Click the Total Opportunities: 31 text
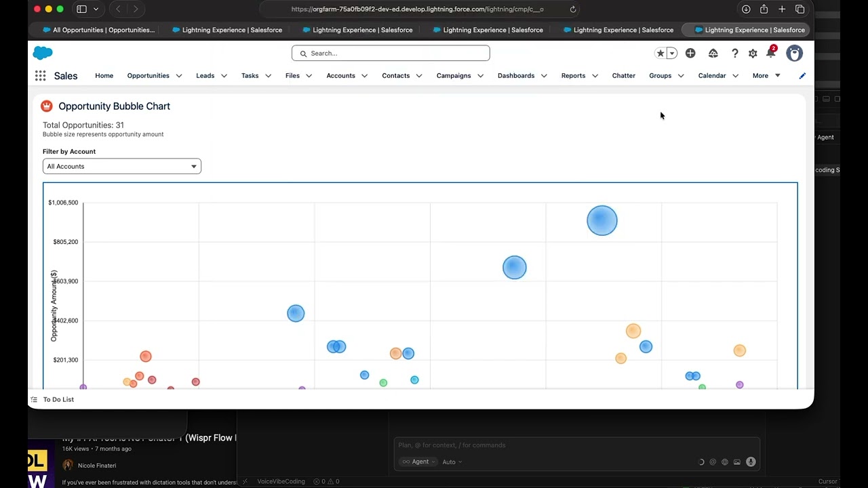The image size is (868, 488). coord(83,125)
